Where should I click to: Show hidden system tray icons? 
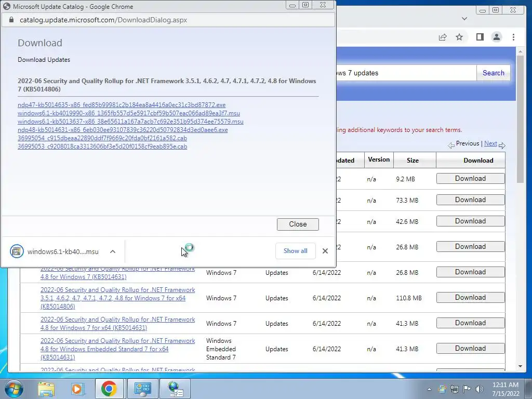coord(429,389)
